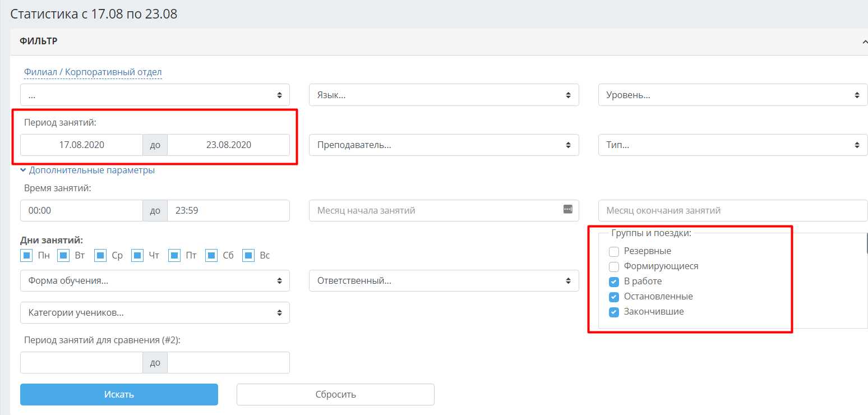
Task: Uncheck the Остановленные checkbox
Action: click(x=614, y=297)
